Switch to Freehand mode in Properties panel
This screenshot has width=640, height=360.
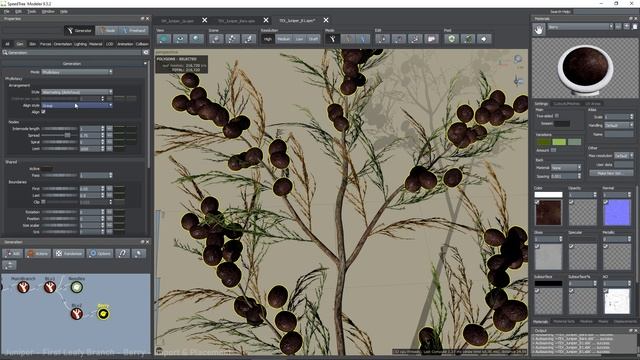pyautogui.click(x=133, y=30)
